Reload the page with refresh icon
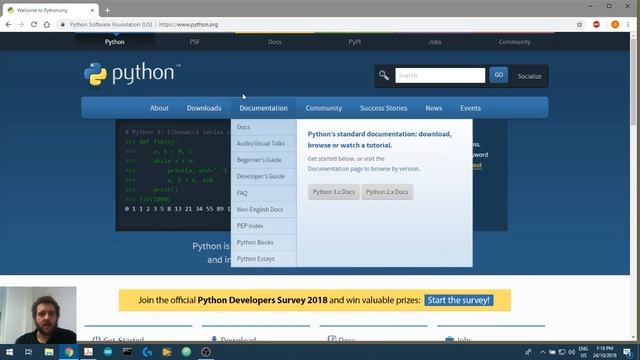640x360 pixels. point(34,24)
